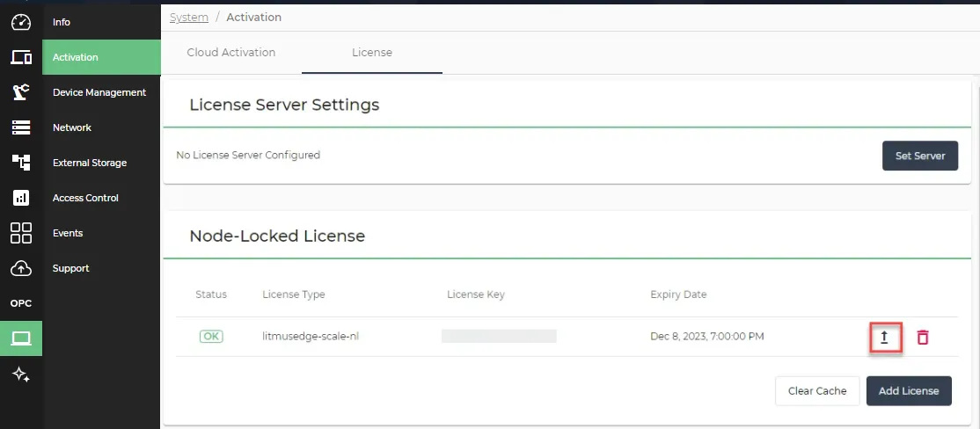This screenshot has height=429, width=980.
Task: Open the OPC section in sidebar
Action: click(x=20, y=303)
